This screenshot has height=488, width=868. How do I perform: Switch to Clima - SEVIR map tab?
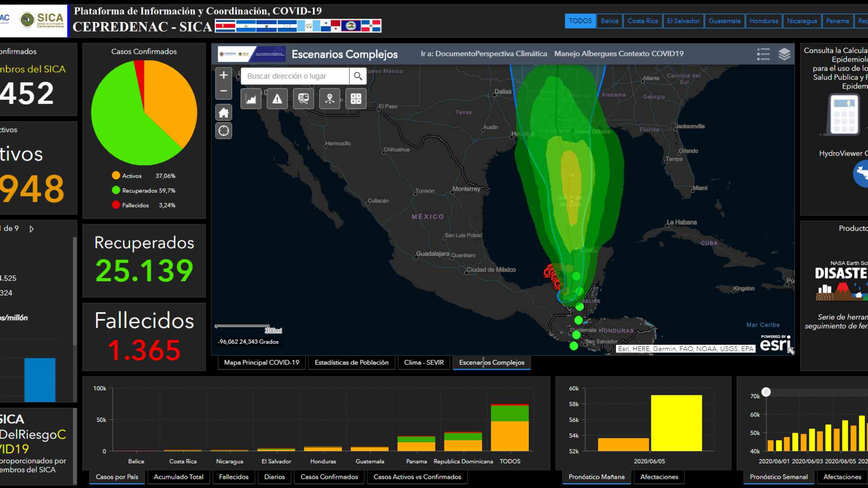coord(424,363)
